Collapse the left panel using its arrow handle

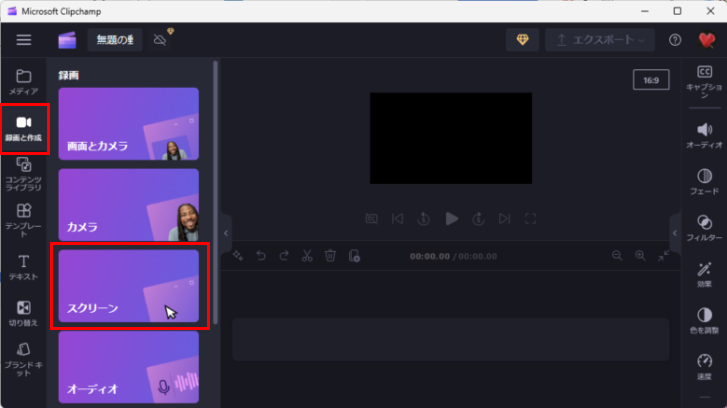pyautogui.click(x=226, y=232)
